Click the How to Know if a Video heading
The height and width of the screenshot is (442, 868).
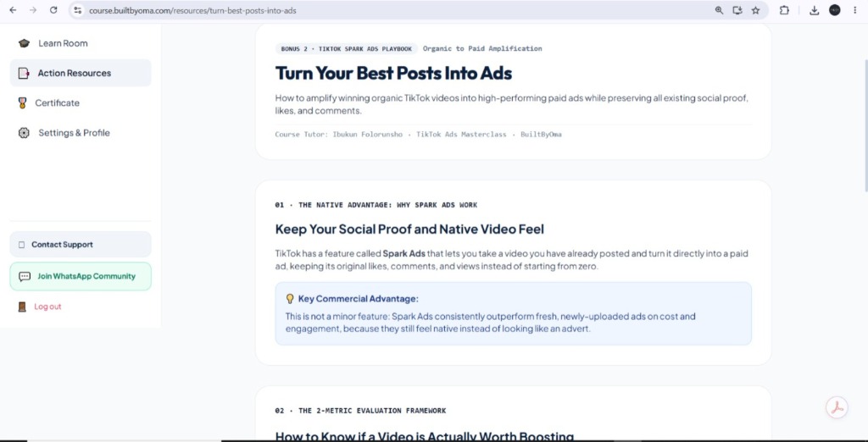click(x=424, y=436)
